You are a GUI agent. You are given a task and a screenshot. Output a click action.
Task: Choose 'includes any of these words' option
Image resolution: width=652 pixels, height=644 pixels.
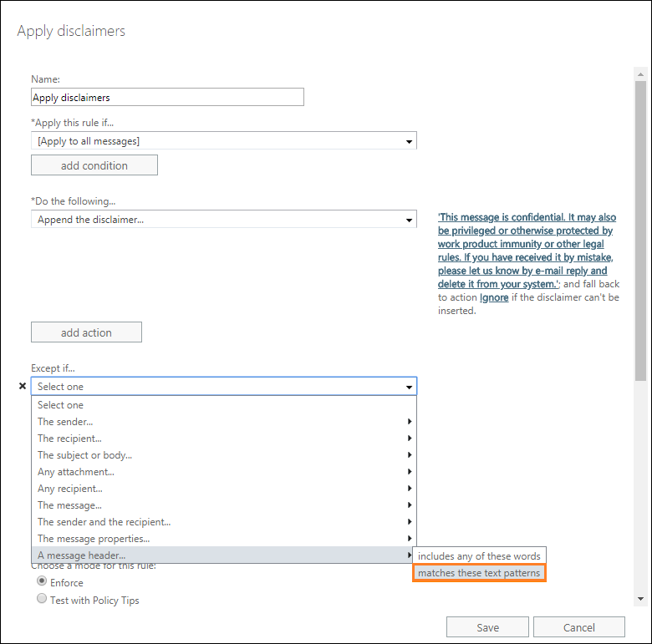[x=479, y=555]
